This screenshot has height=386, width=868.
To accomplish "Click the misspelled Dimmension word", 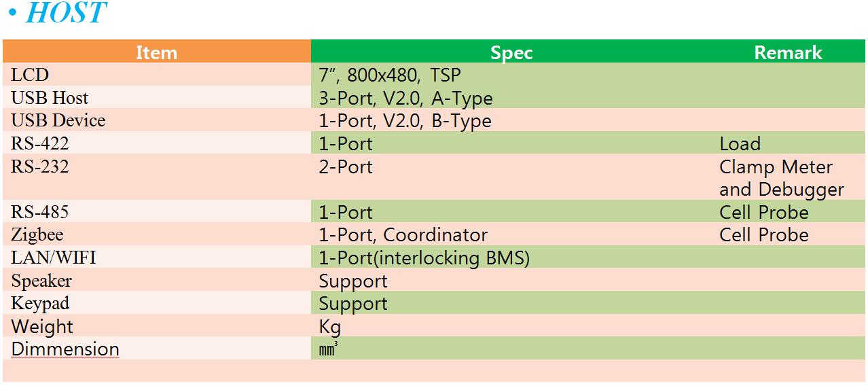I will 65,349.
